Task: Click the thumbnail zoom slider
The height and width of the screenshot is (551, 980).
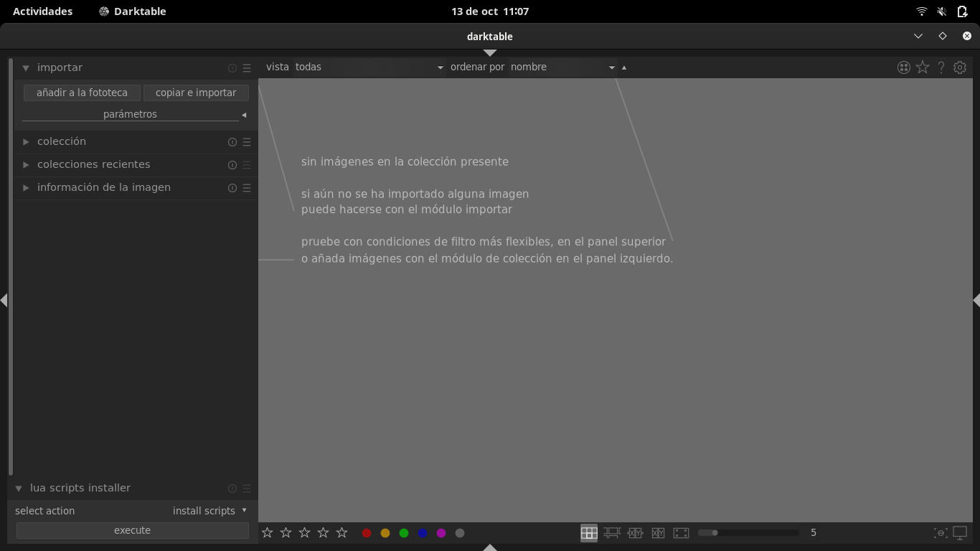Action: point(748,532)
